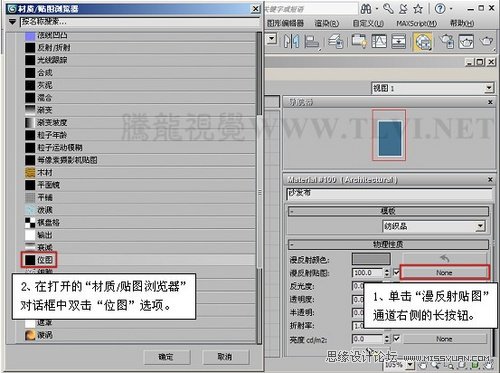Image resolution: width=500 pixels, height=373 pixels.
Task: Collapse the 模板 rollout header
Action: coord(388,211)
